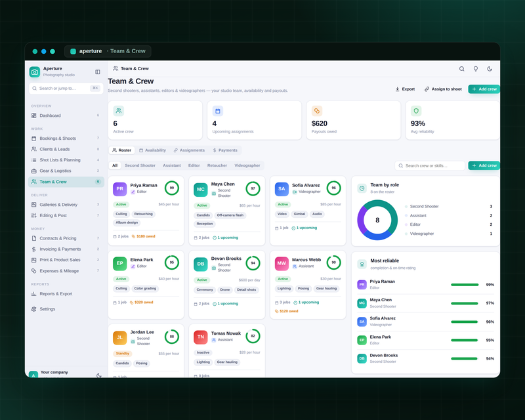Screen dimensions: 525x420
Task: Open search magnifier icon in top bar
Action: click(462, 69)
